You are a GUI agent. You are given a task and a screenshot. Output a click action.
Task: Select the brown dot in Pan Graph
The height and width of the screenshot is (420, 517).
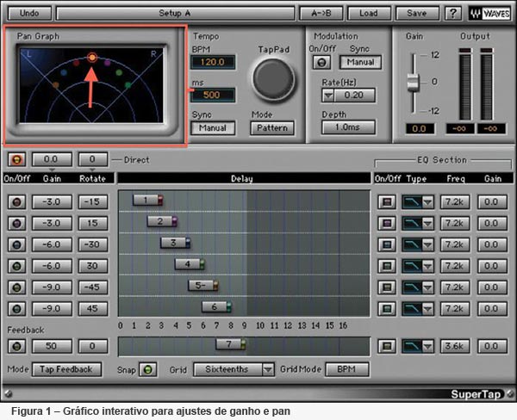[56, 85]
